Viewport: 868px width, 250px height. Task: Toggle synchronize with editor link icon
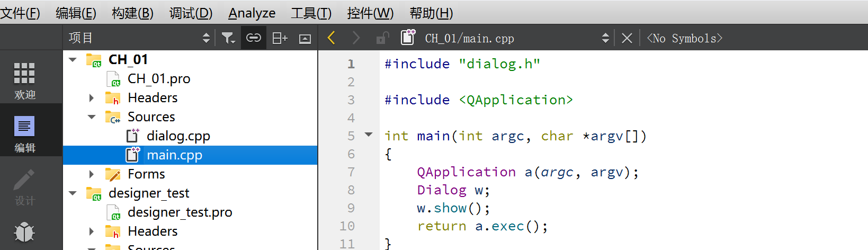(x=254, y=38)
